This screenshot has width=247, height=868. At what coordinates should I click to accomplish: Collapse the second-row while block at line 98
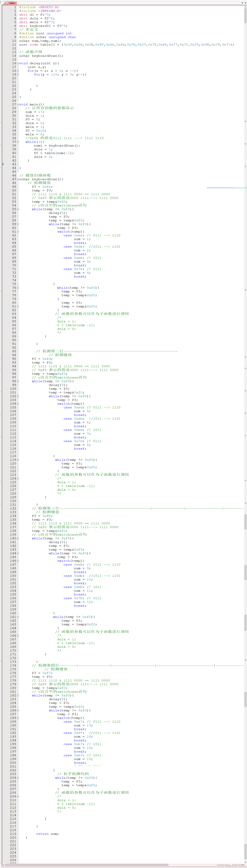18,381
